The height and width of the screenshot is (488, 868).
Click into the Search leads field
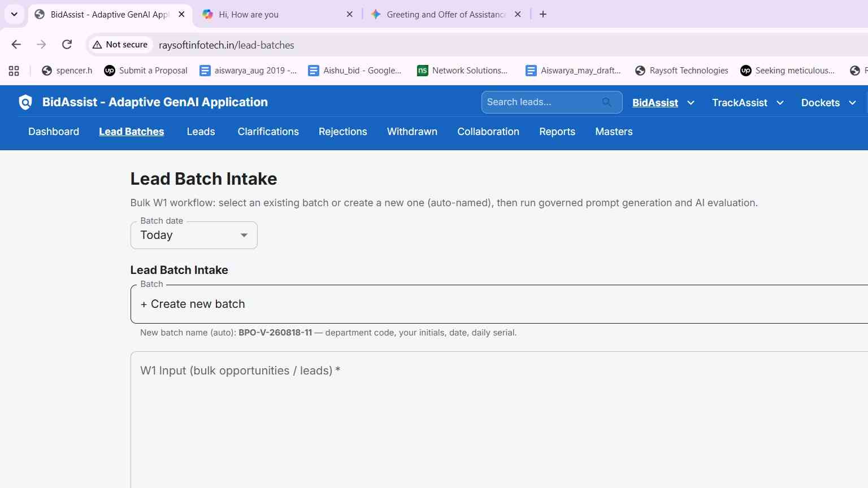click(541, 102)
